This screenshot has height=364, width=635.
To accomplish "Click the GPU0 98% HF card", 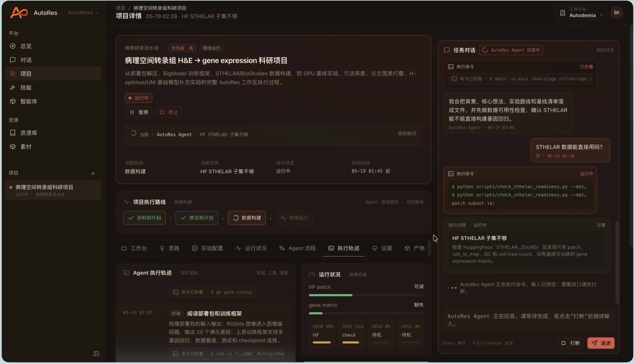I will point(322,334).
